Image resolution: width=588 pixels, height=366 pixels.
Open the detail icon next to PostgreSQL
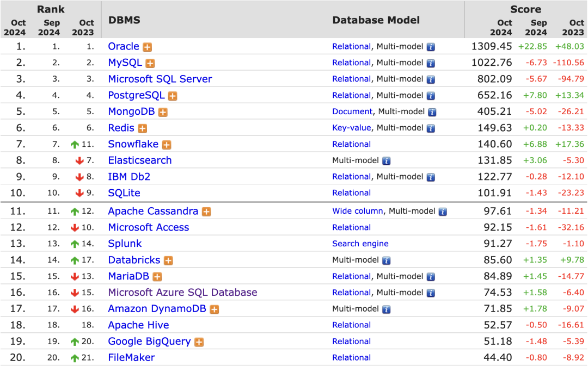[173, 96]
